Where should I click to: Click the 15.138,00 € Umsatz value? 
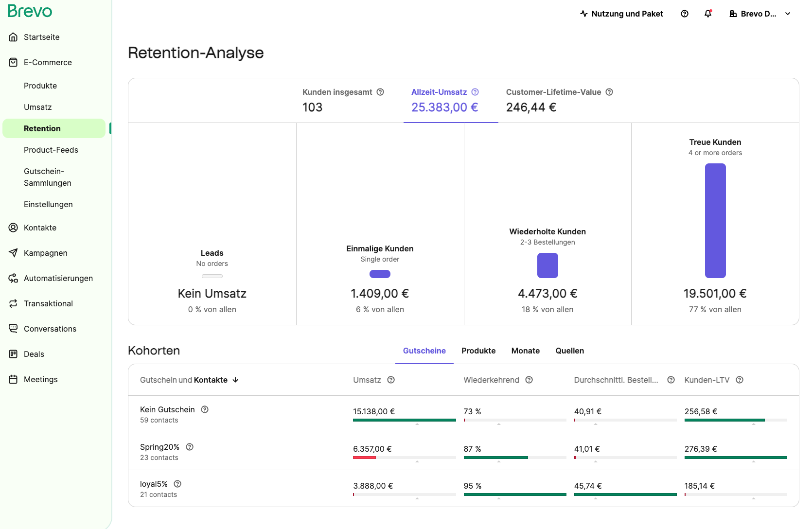coord(374,411)
